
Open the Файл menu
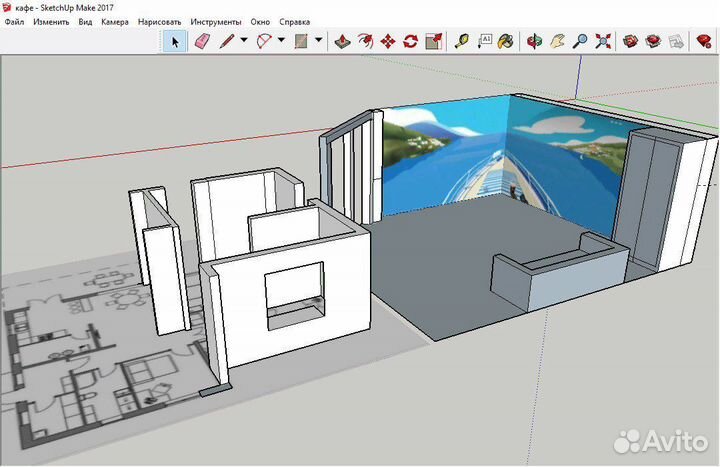pyautogui.click(x=14, y=21)
